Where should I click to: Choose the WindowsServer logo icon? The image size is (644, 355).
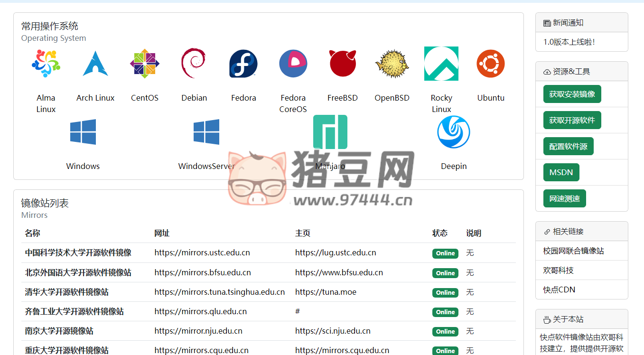pyautogui.click(x=206, y=132)
